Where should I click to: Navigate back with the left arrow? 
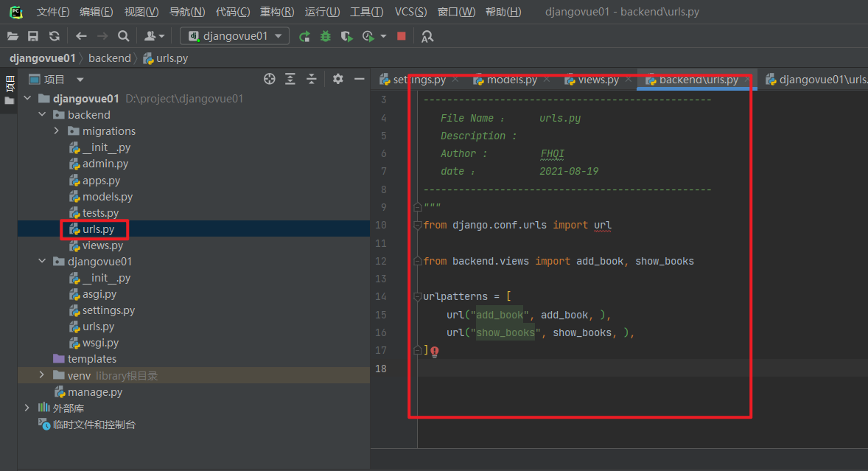81,37
